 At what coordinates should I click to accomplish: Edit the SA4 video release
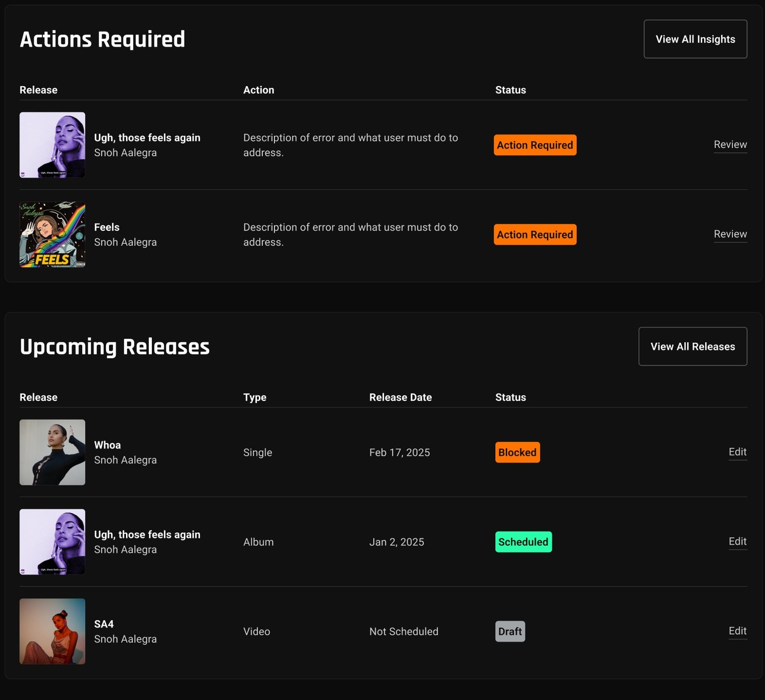point(737,631)
